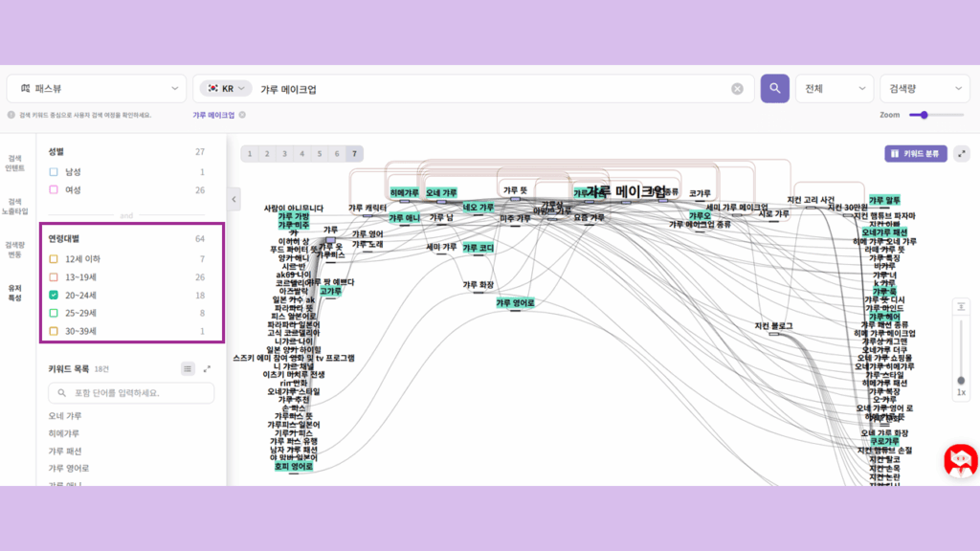Collapse the left filter panel arrow
This screenshot has width=980, height=551.
[x=234, y=199]
